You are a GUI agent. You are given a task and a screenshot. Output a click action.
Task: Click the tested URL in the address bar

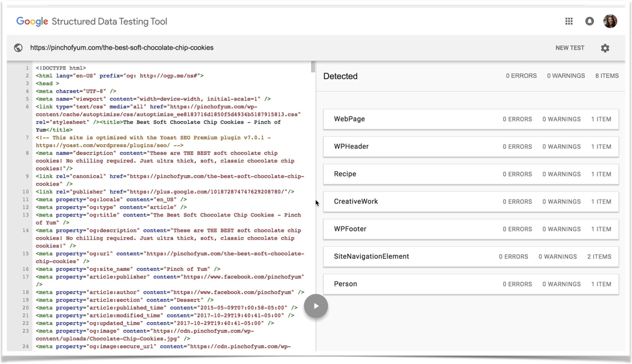(x=122, y=48)
